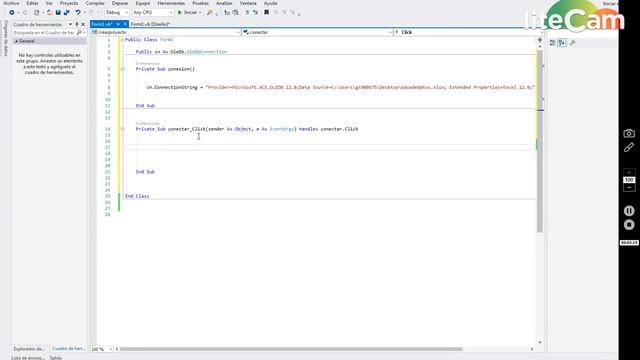The width and height of the screenshot is (640, 360).
Task: Switch to the Explorador de... bottom tab
Action: pyautogui.click(x=29, y=349)
